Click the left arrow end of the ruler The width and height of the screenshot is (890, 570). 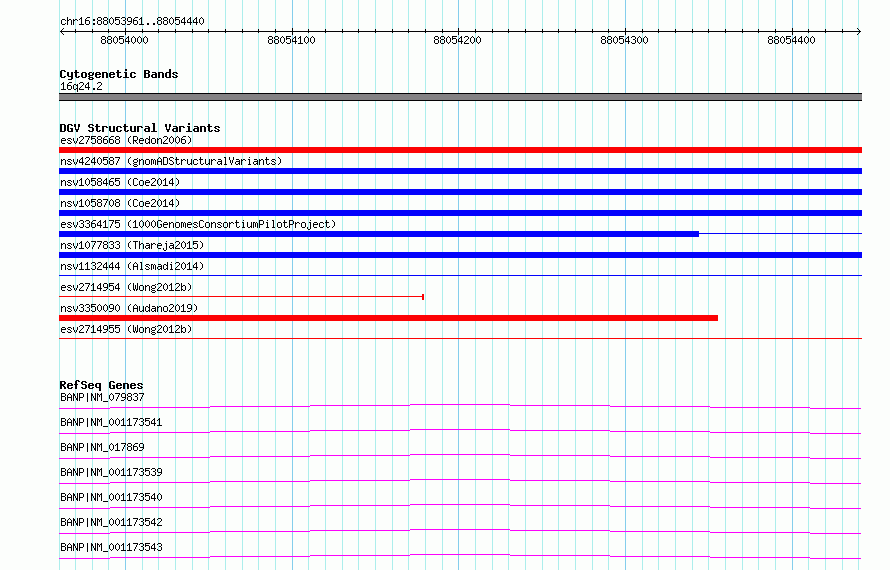pyautogui.click(x=62, y=31)
